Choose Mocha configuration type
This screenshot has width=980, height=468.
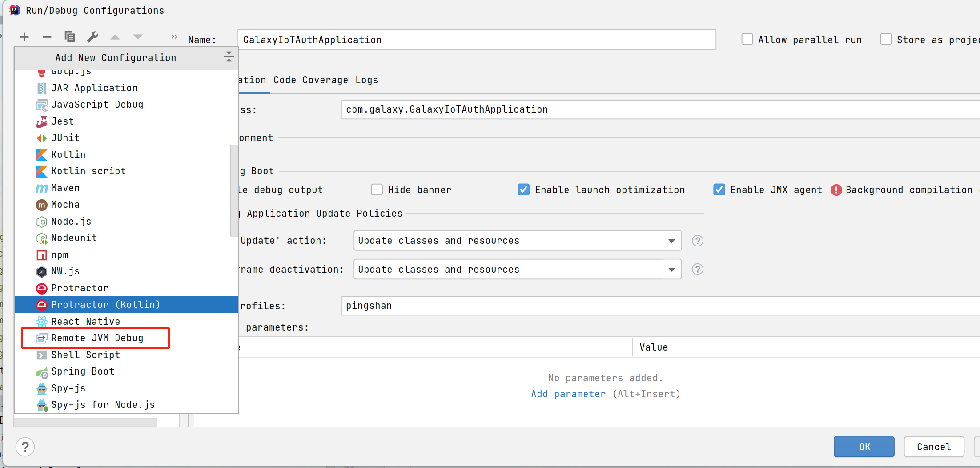click(127, 205)
